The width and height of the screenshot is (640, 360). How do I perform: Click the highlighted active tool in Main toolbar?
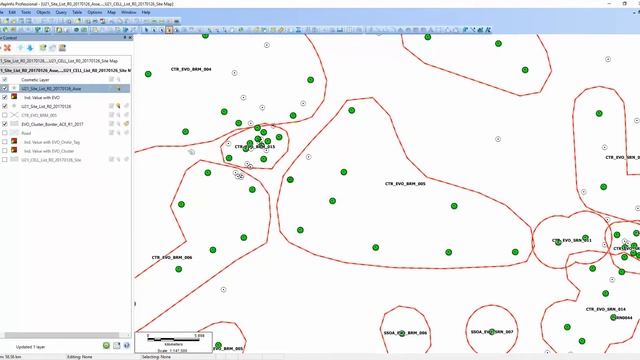click(x=169, y=30)
